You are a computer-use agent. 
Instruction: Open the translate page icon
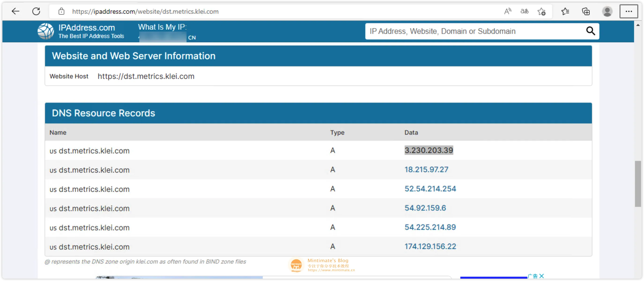coord(524,11)
